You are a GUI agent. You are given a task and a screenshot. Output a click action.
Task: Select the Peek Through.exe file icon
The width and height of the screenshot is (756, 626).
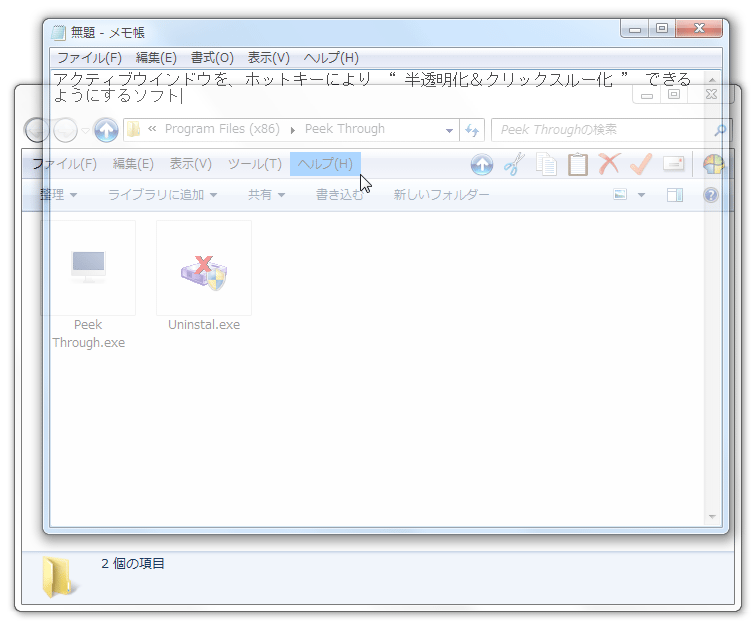[x=88, y=268]
